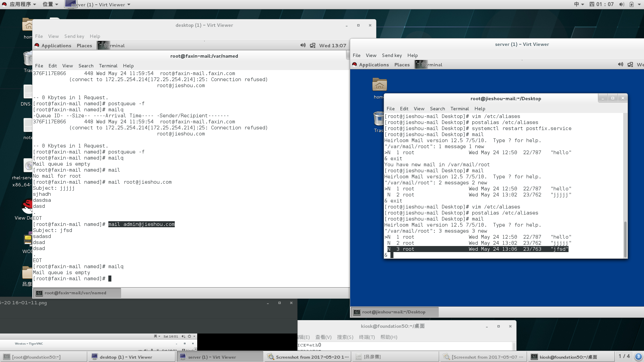
Task: Open Search menu in jieshou-mail terminal
Action: [x=437, y=109]
